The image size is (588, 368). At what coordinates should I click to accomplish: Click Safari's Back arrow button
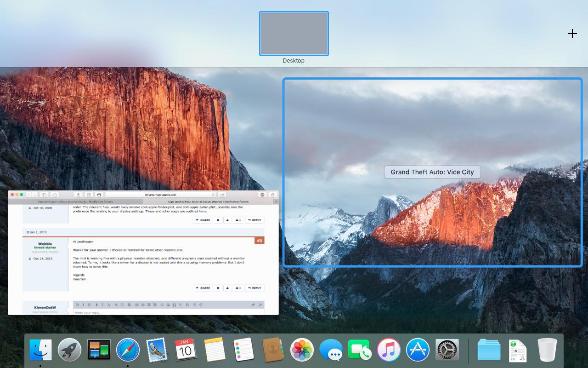pos(29,195)
